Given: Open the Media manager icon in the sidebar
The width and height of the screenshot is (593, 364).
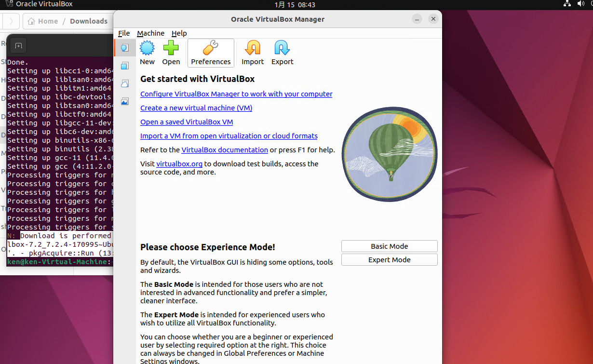Looking at the screenshot, I should (124, 101).
